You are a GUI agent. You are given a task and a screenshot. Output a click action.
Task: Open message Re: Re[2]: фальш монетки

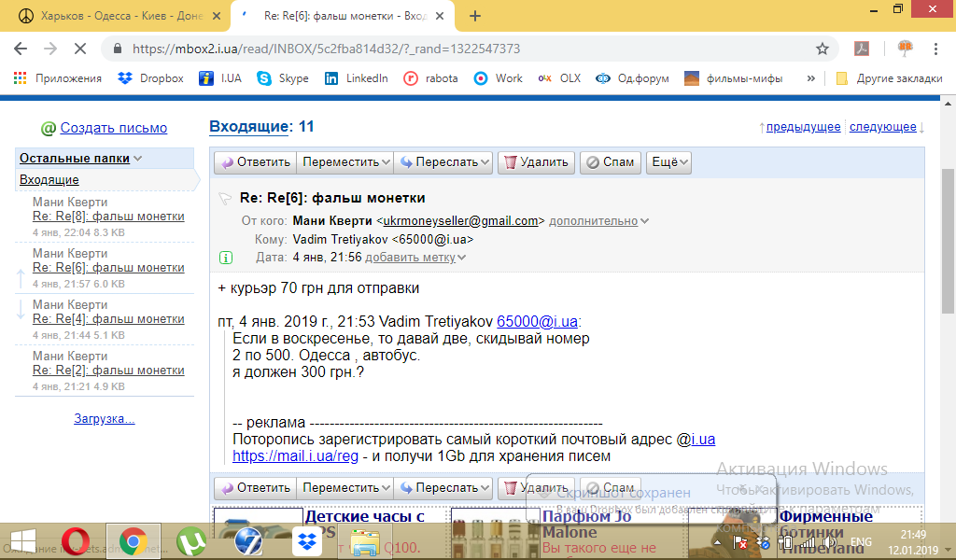(x=108, y=370)
